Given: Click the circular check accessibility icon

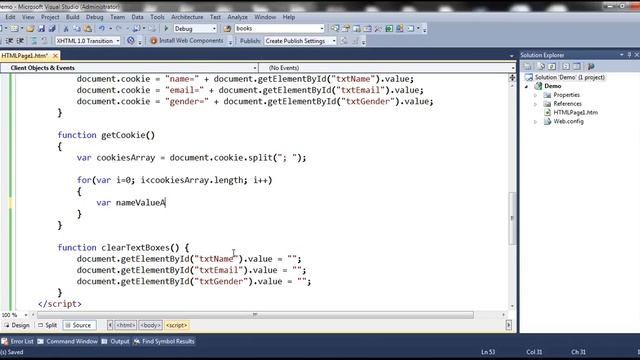Looking at the screenshot, I should pyautogui.click(x=131, y=41).
